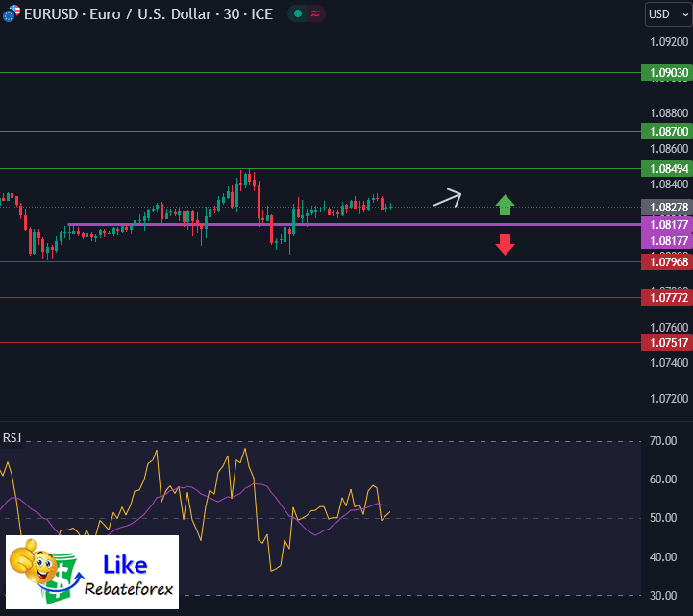693x616 pixels.
Task: Click the 1.07400 price scale value
Action: 669,363
